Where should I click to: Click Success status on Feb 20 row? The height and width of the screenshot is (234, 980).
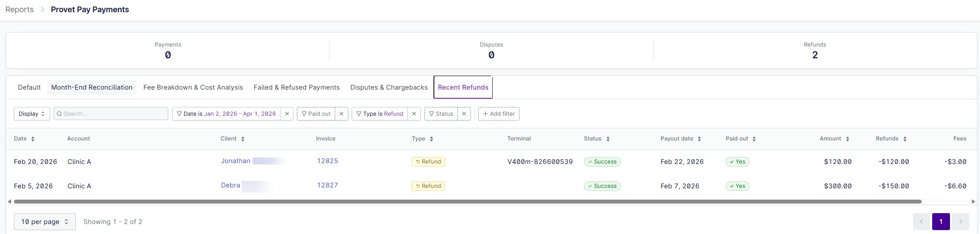pyautogui.click(x=602, y=162)
